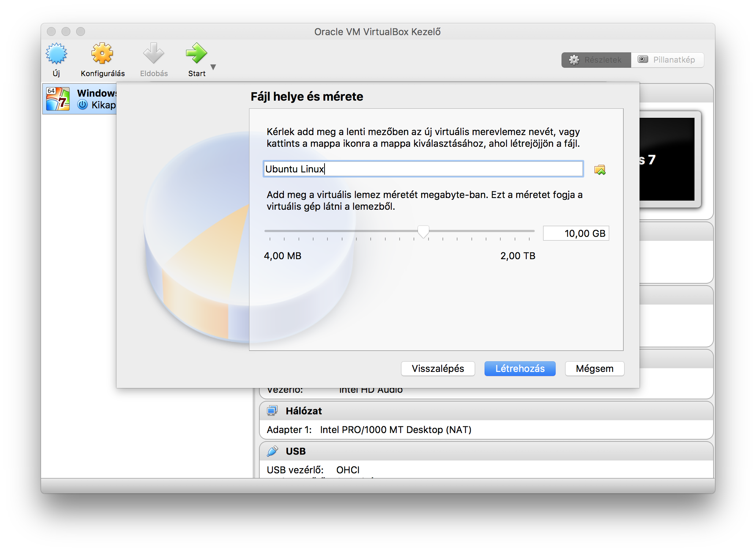Click the disk size slider handle
The width and height of the screenshot is (756, 552).
click(x=423, y=232)
